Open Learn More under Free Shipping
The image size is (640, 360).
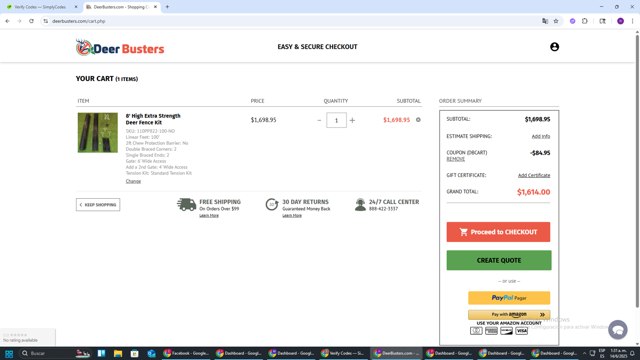pyautogui.click(x=209, y=216)
